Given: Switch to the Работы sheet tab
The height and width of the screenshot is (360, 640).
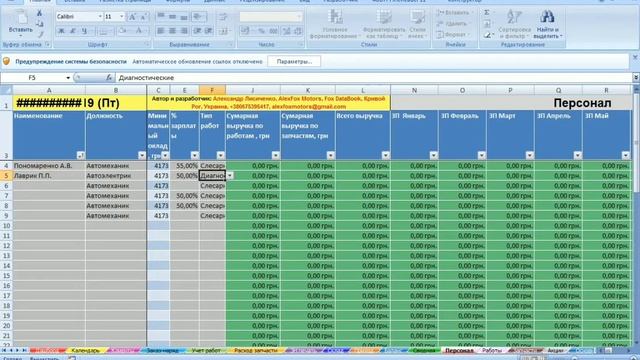Looking at the screenshot, I should click(x=492, y=351).
